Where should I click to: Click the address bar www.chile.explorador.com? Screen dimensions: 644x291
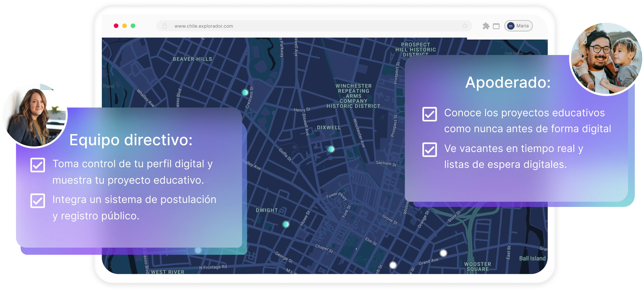(x=314, y=26)
